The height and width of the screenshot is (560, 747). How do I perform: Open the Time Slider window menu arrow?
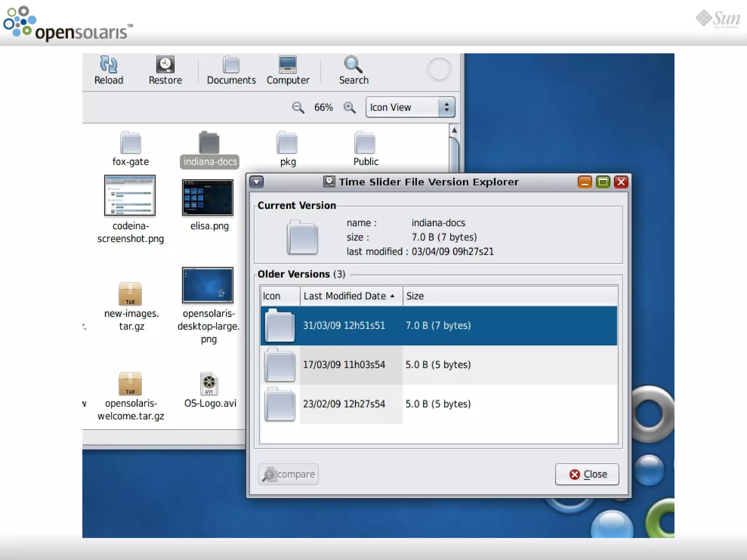click(256, 182)
